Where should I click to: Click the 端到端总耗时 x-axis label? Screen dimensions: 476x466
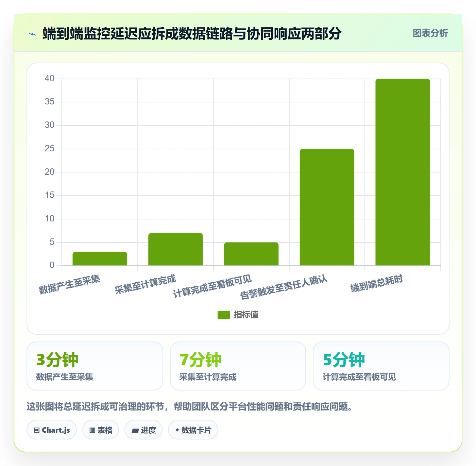377,283
